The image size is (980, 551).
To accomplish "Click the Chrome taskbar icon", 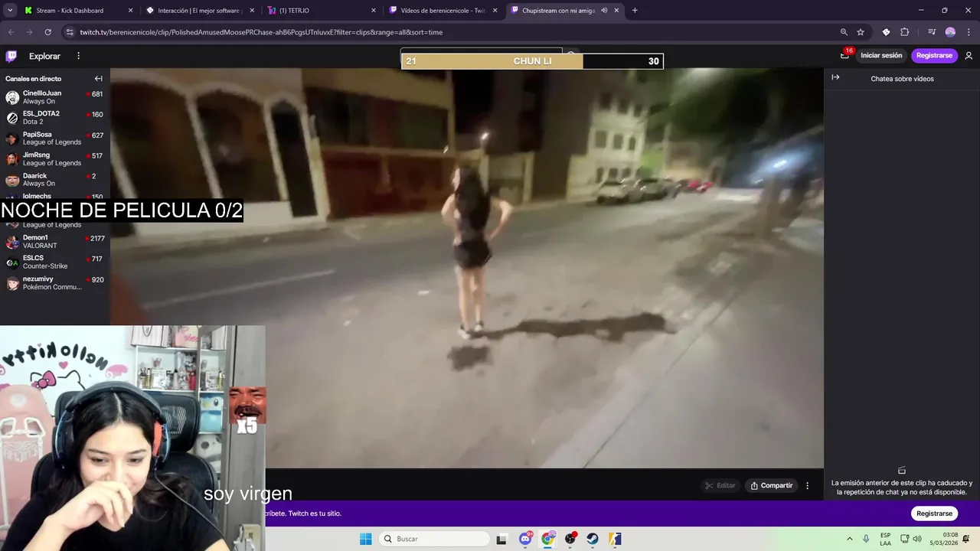I will coord(547,539).
